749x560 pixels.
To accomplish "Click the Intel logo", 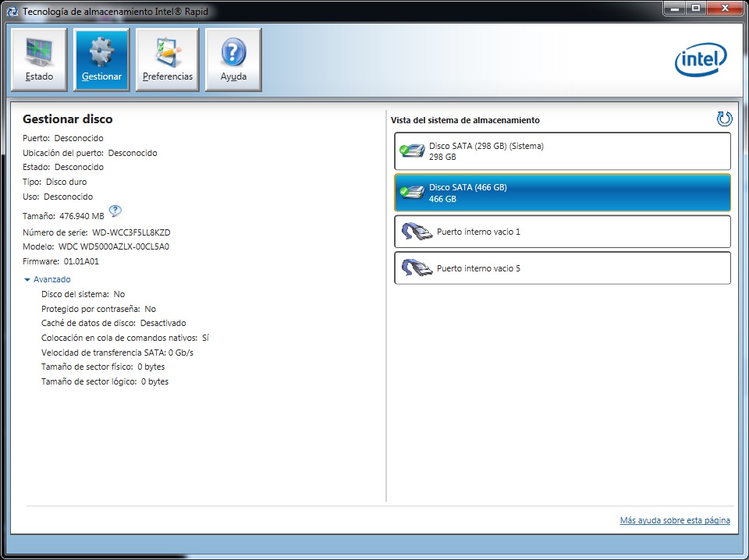I will [701, 60].
